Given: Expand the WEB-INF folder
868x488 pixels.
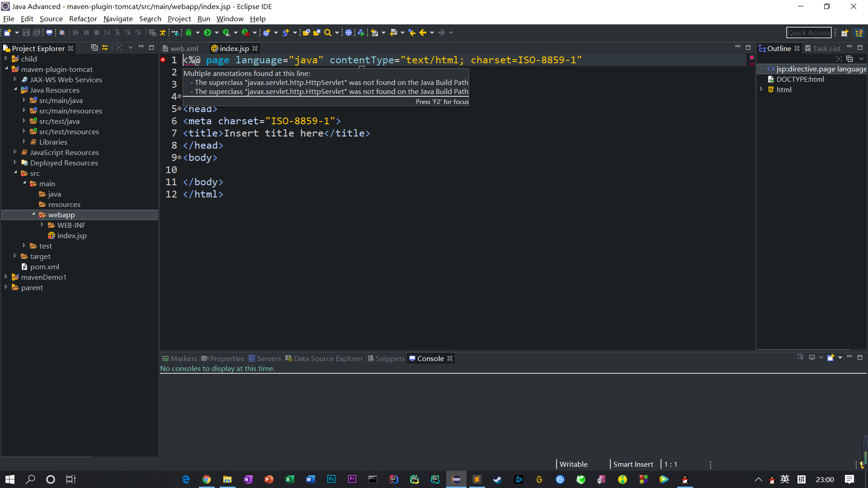Looking at the screenshot, I should 42,225.
